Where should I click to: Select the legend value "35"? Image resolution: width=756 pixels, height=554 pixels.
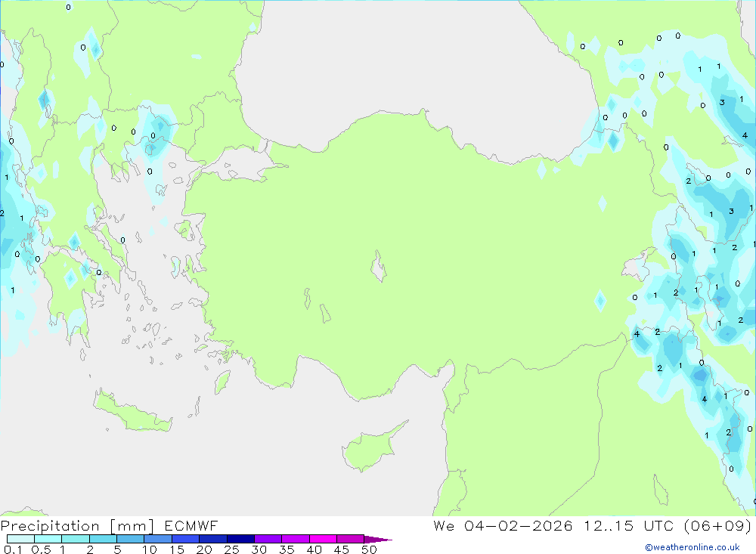pos(287,549)
